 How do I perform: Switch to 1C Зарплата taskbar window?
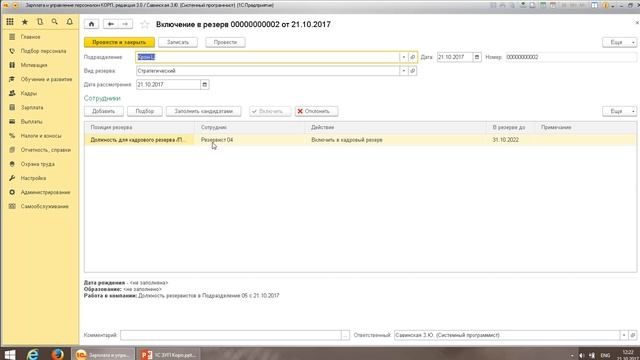pos(103,354)
